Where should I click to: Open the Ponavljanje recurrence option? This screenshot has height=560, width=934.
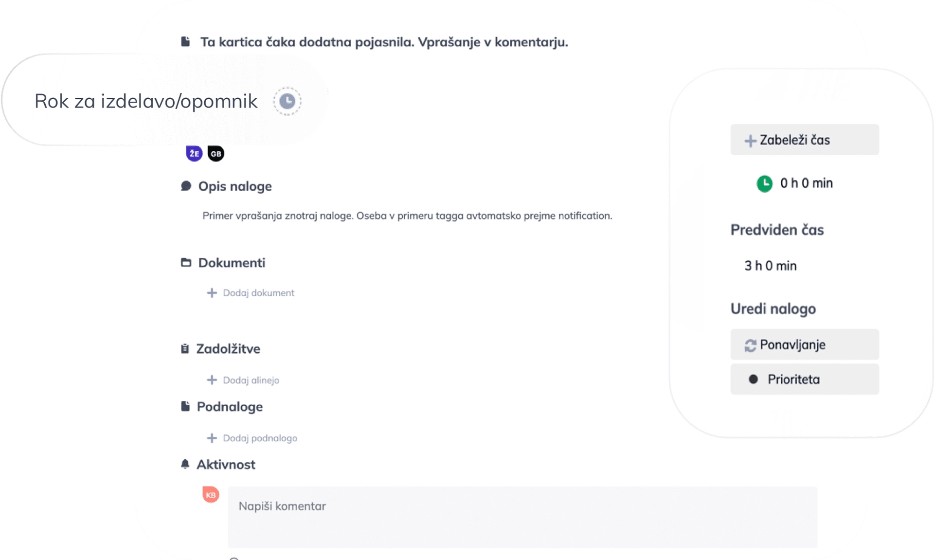(805, 345)
